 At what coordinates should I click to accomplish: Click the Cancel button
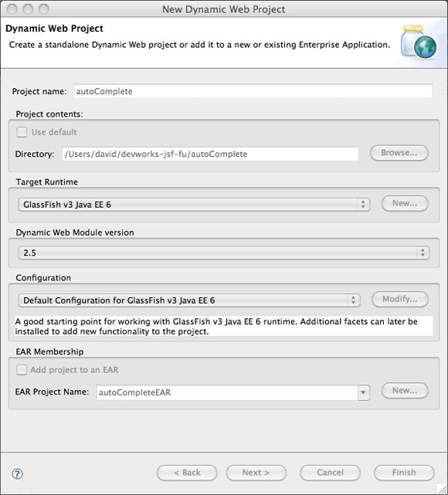click(330, 473)
